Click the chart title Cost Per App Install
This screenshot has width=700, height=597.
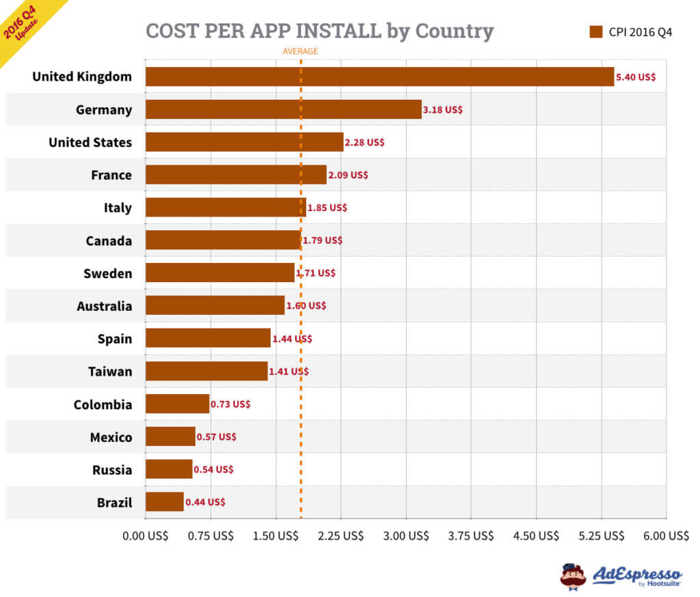click(x=319, y=31)
